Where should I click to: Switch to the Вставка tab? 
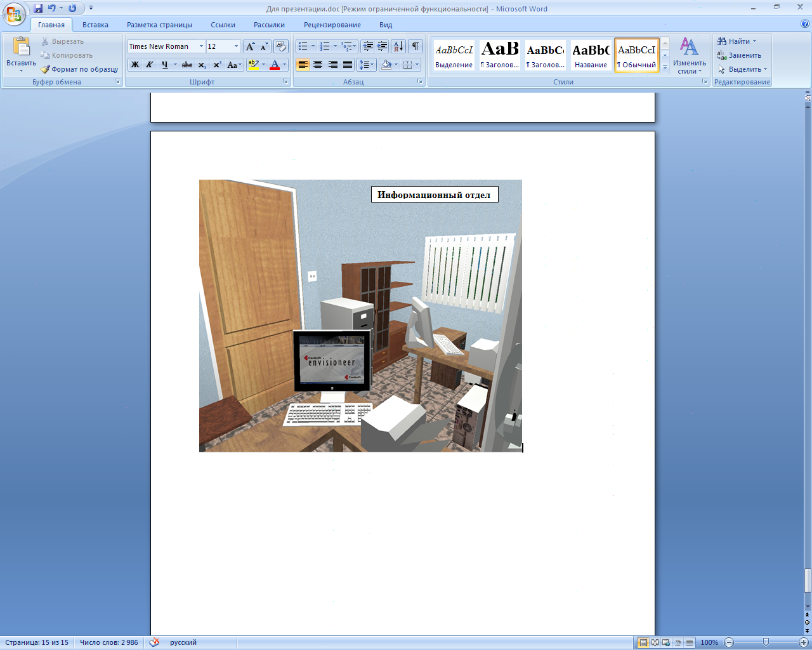pos(95,25)
